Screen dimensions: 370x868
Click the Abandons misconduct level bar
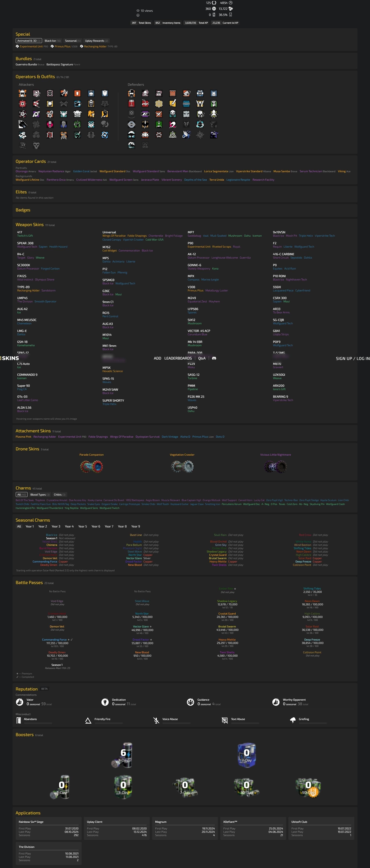pyautogui.click(x=38, y=723)
